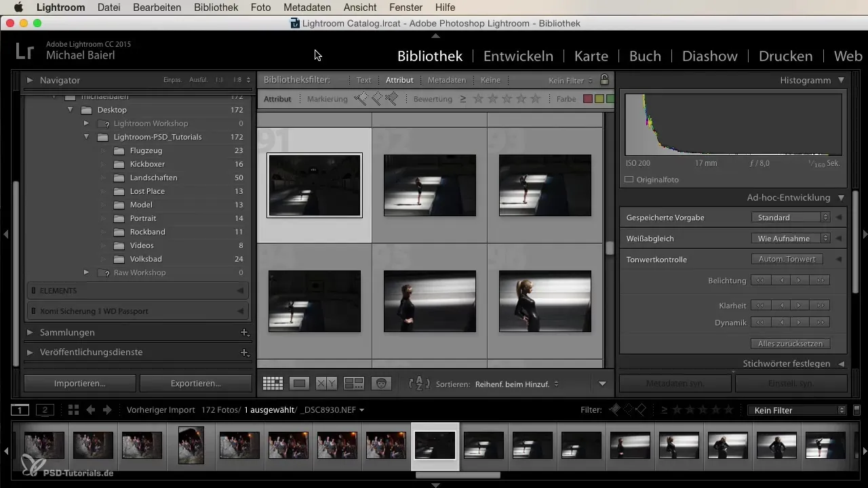Go back with filmstrip left arrow
This screenshot has height=488, width=868.
click(x=90, y=410)
